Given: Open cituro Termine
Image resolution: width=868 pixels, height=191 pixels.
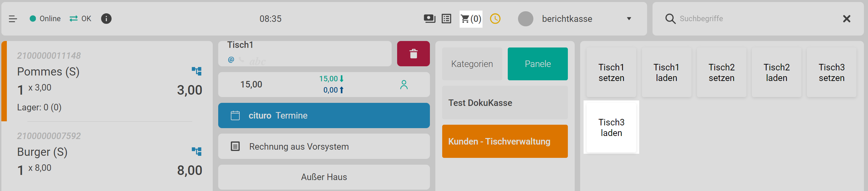Looking at the screenshot, I should (324, 115).
